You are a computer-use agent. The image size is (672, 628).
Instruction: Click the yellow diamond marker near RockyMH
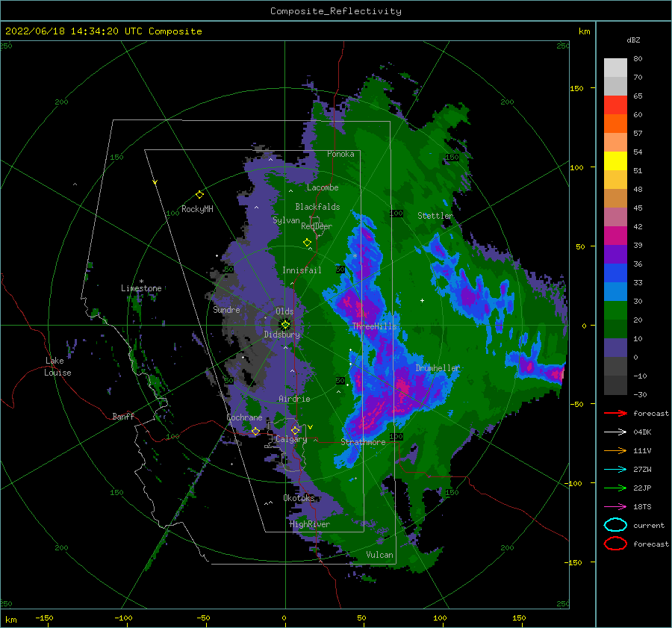coord(199,195)
